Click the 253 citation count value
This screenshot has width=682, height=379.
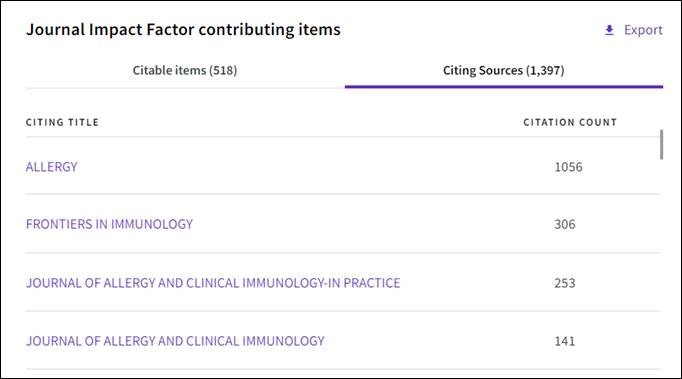tap(565, 283)
